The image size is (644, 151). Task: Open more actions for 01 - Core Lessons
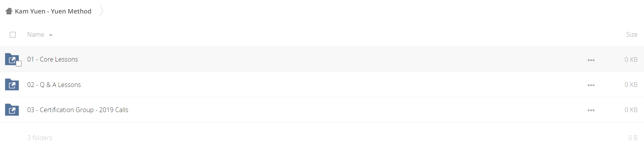point(591,60)
